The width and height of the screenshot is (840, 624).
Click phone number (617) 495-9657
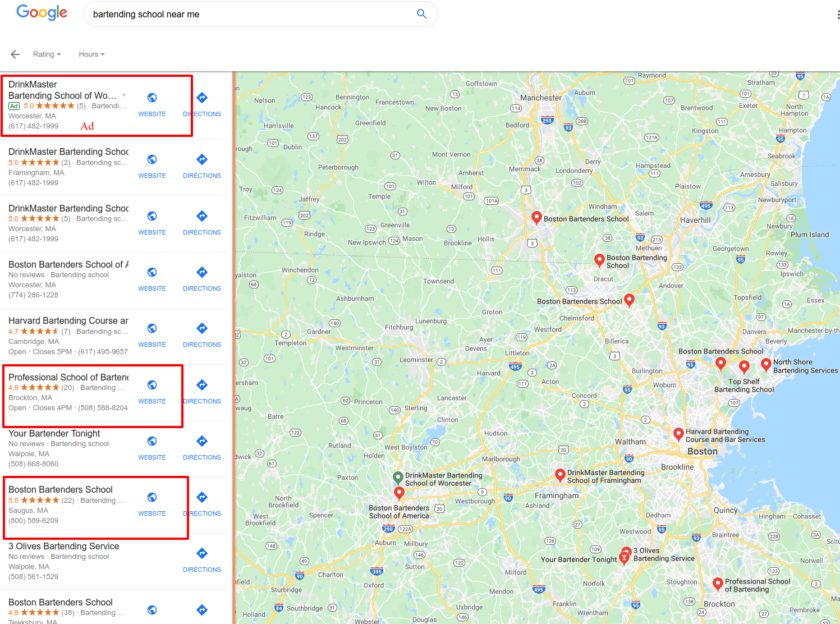[103, 352]
